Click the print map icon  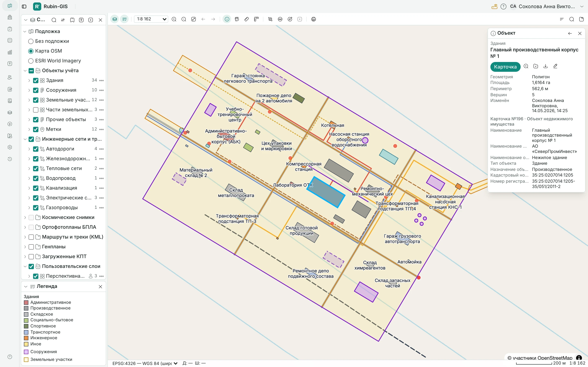314,19
